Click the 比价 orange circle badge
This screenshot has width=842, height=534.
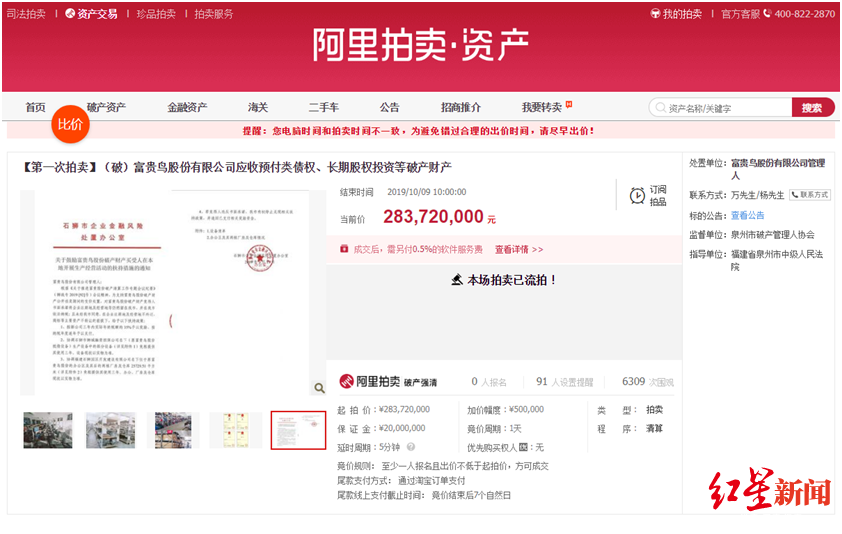70,124
